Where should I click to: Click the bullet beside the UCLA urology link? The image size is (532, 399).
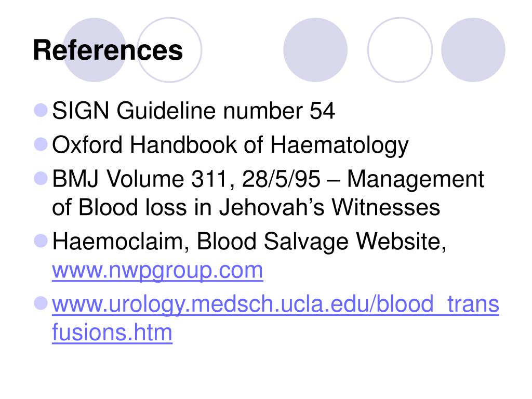click(x=41, y=303)
